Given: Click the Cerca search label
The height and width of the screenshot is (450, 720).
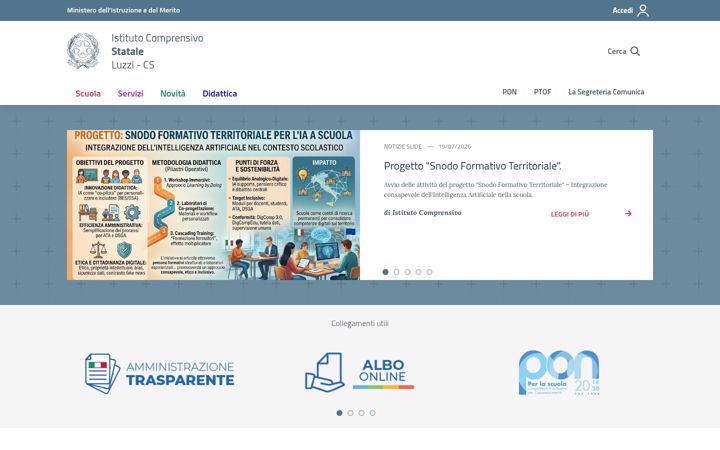Looking at the screenshot, I should (x=617, y=51).
